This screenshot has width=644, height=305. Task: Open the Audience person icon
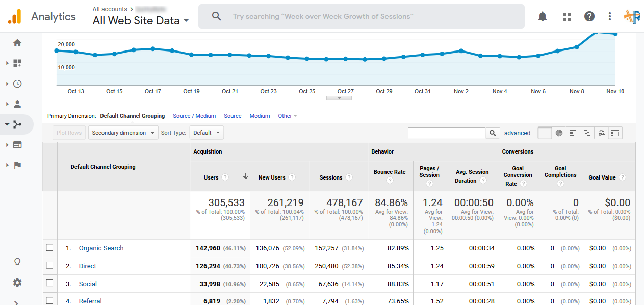point(17,104)
